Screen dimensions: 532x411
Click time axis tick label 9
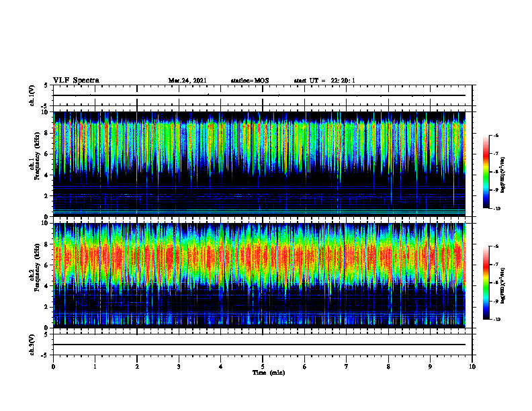(430, 367)
